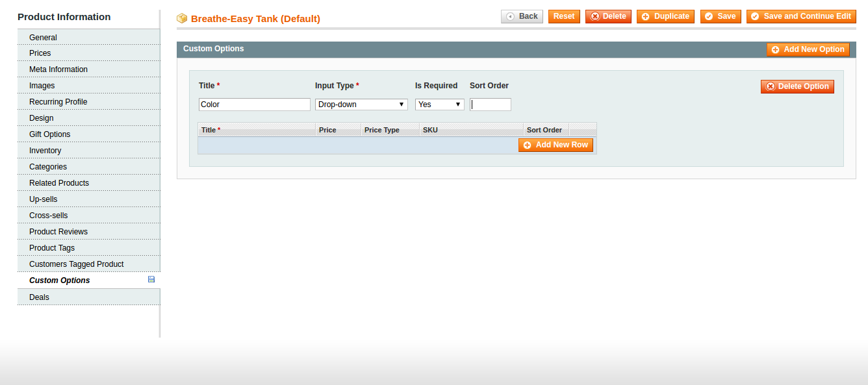The height and width of the screenshot is (385, 868).
Task: Click the save disk icon beside Custom Options tab
Action: (x=151, y=280)
